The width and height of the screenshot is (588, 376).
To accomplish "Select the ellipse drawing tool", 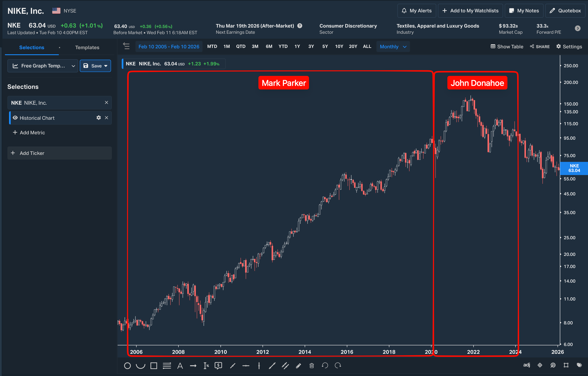I will coord(127,366).
